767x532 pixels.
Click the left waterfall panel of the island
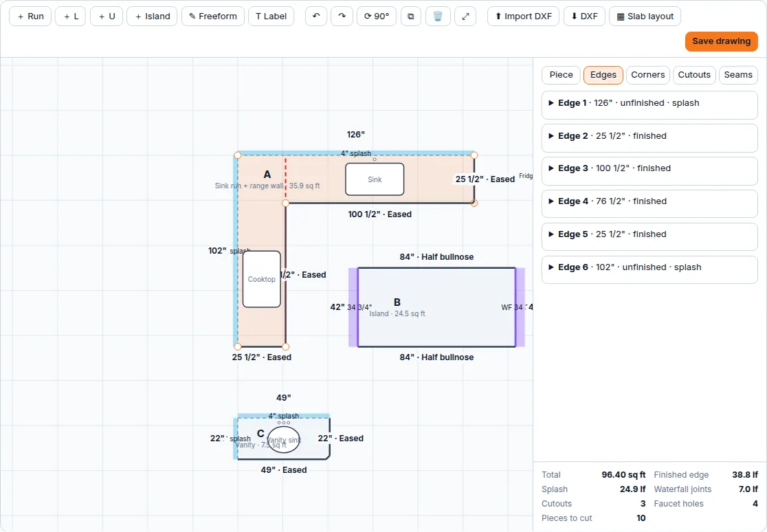[x=353, y=307]
